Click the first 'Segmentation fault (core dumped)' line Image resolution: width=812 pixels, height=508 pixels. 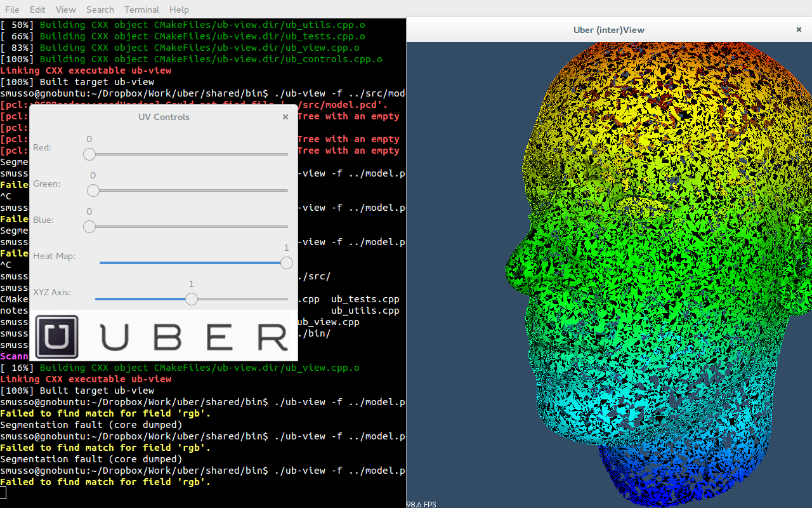pos(91,425)
